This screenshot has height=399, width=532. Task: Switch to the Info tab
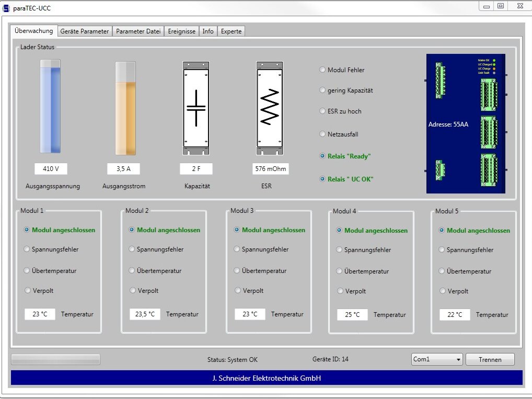(208, 31)
